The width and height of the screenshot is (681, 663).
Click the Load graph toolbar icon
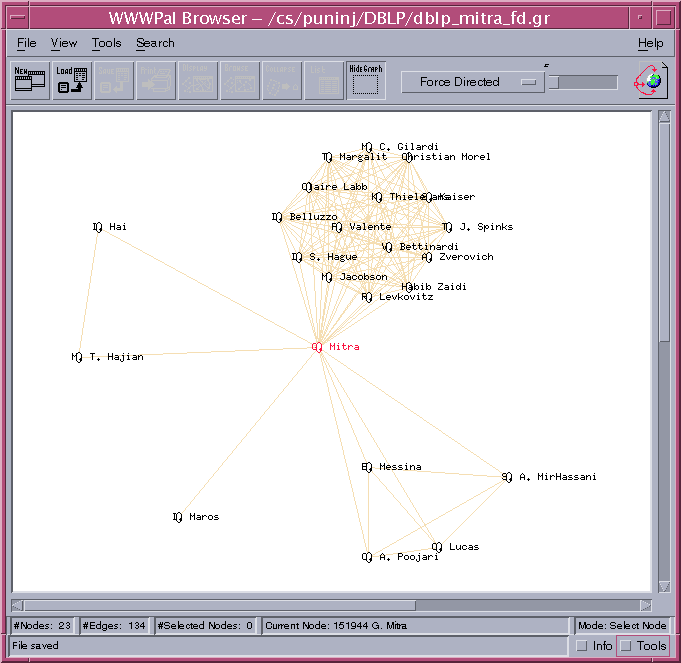click(72, 81)
